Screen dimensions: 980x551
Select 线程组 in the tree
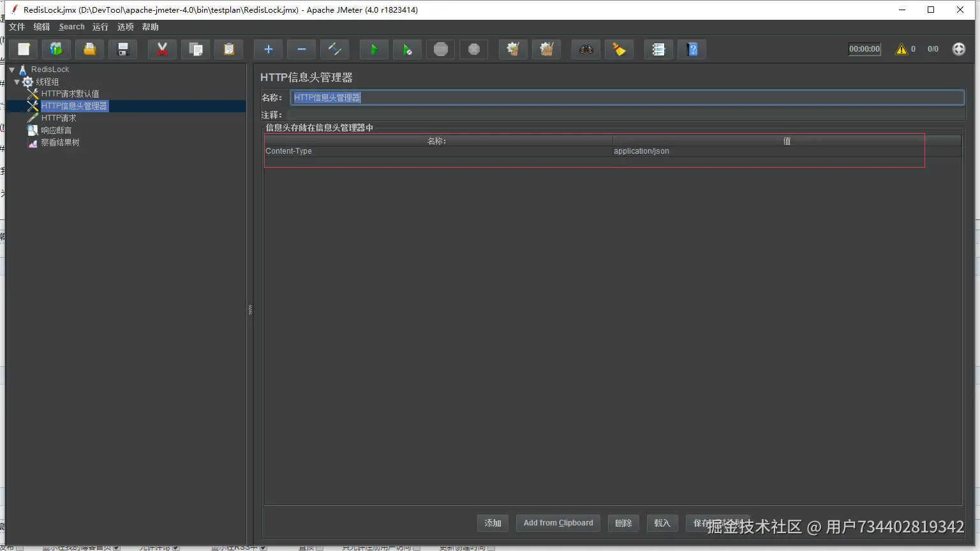(47, 82)
